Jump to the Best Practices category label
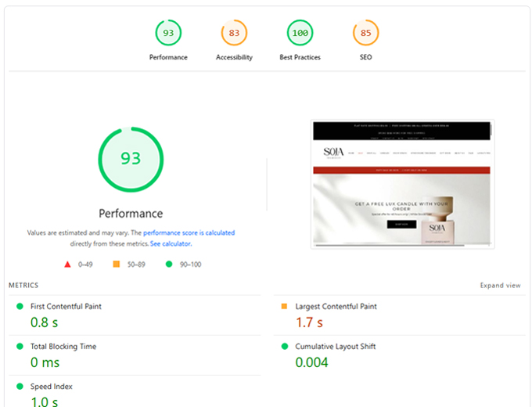 pos(300,57)
